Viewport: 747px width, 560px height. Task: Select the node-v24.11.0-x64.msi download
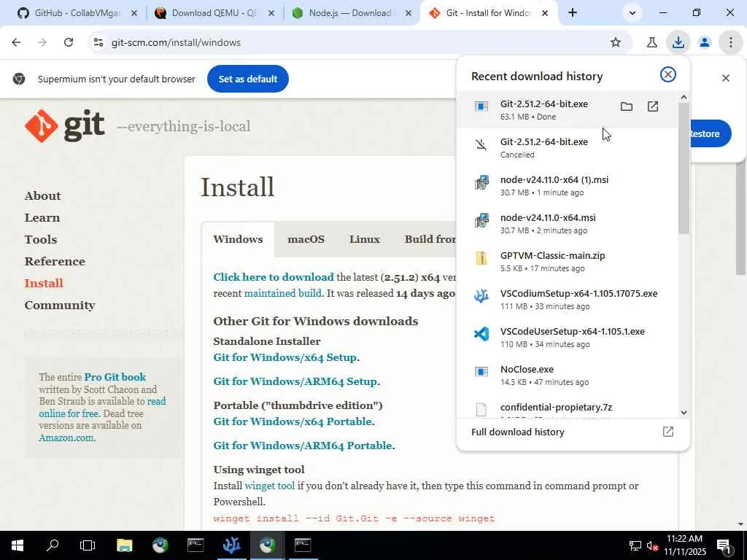[x=566, y=223]
